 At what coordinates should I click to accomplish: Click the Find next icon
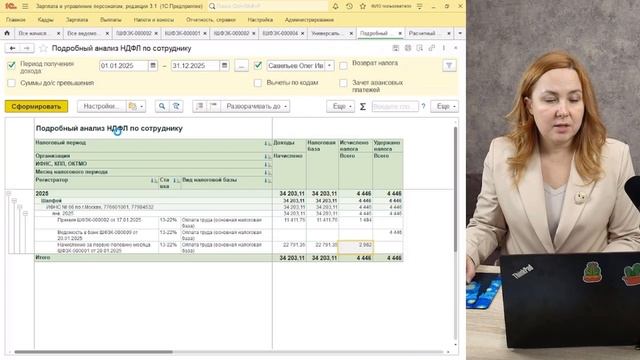pyautogui.click(x=176, y=106)
